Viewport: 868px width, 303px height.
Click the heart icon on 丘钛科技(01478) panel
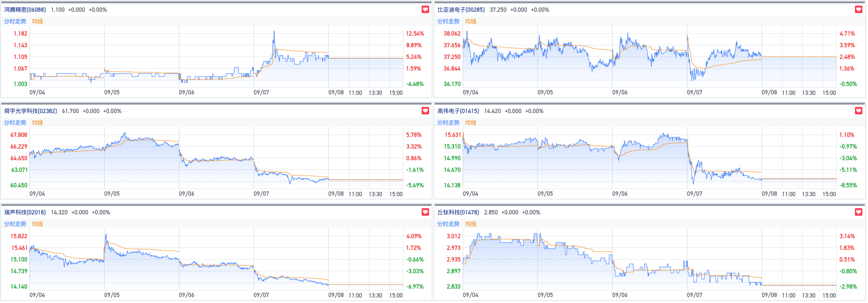[x=858, y=212]
